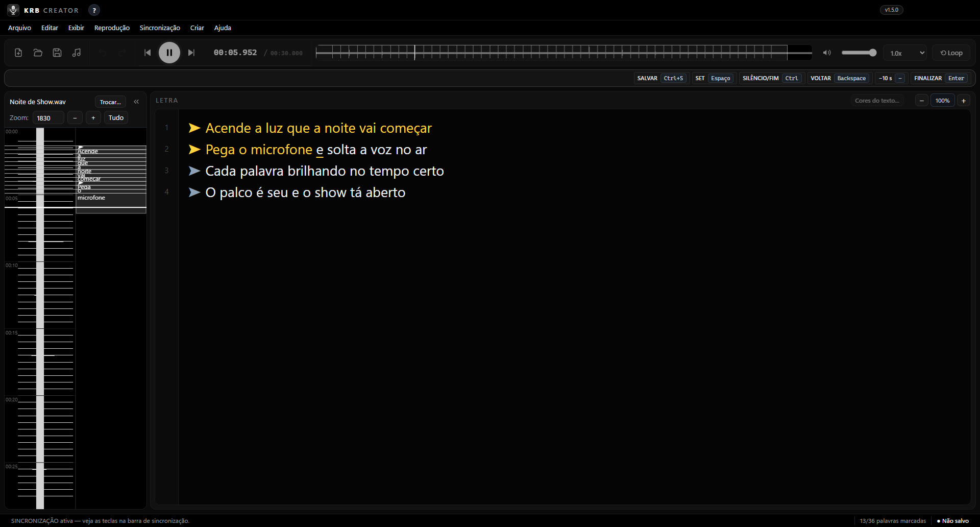Open the Sincronização menu

(160, 28)
